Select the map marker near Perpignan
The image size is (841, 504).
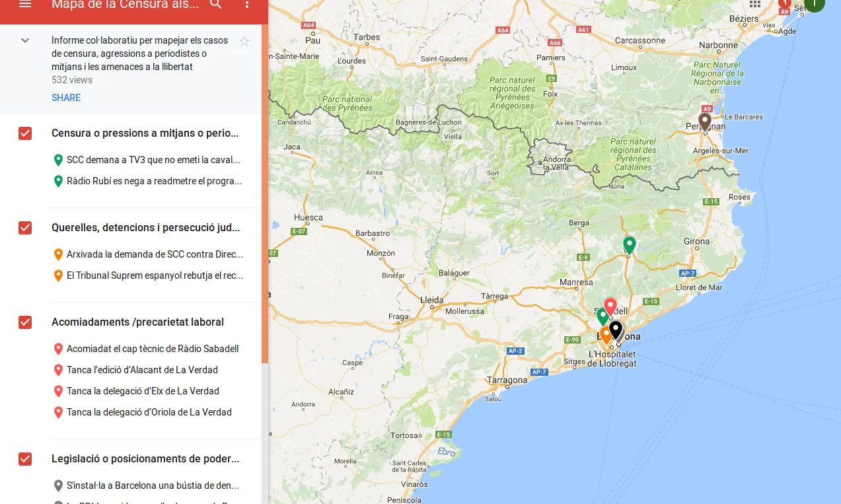[704, 121]
